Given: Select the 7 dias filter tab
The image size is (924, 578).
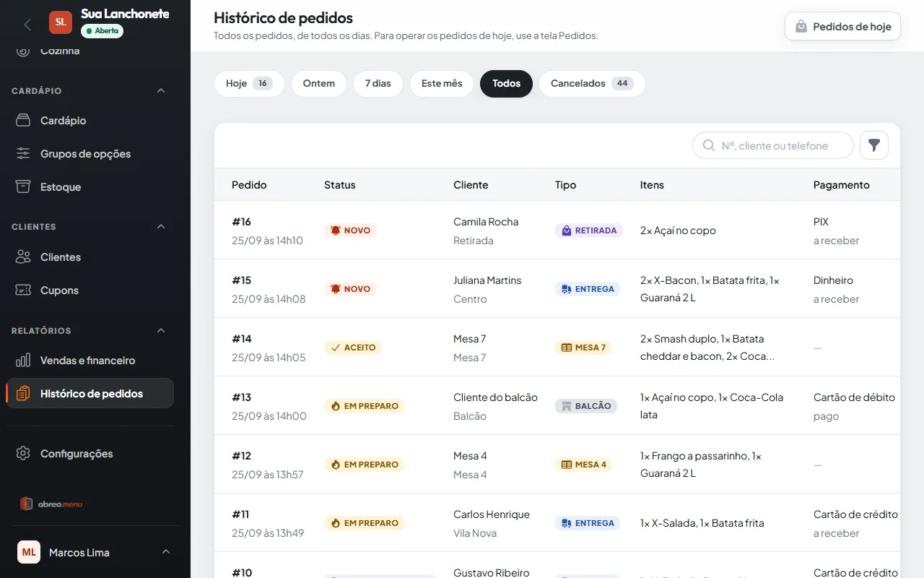Looking at the screenshot, I should pyautogui.click(x=378, y=84).
